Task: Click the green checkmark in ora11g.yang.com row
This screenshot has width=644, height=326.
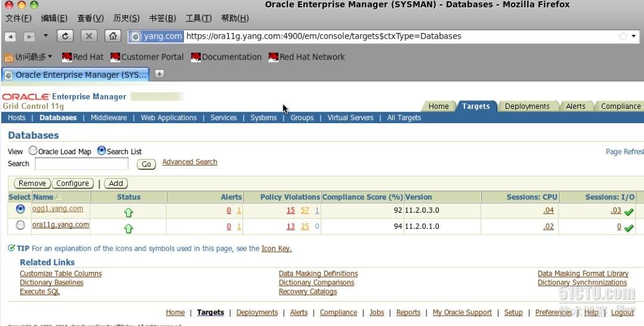Action: (629, 228)
